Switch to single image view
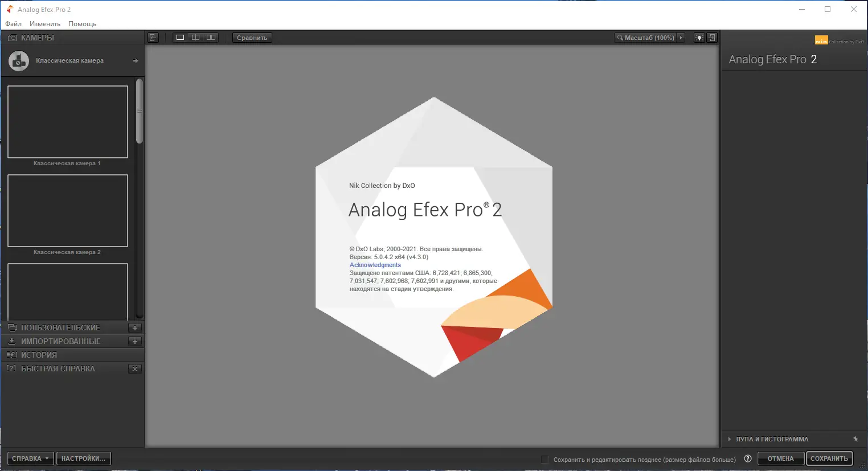The image size is (868, 471). click(181, 38)
